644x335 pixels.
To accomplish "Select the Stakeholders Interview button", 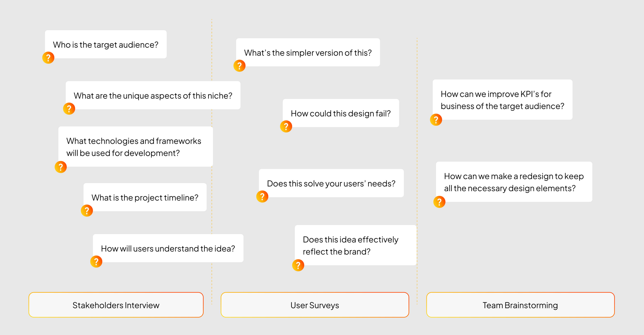I will click(x=116, y=305).
